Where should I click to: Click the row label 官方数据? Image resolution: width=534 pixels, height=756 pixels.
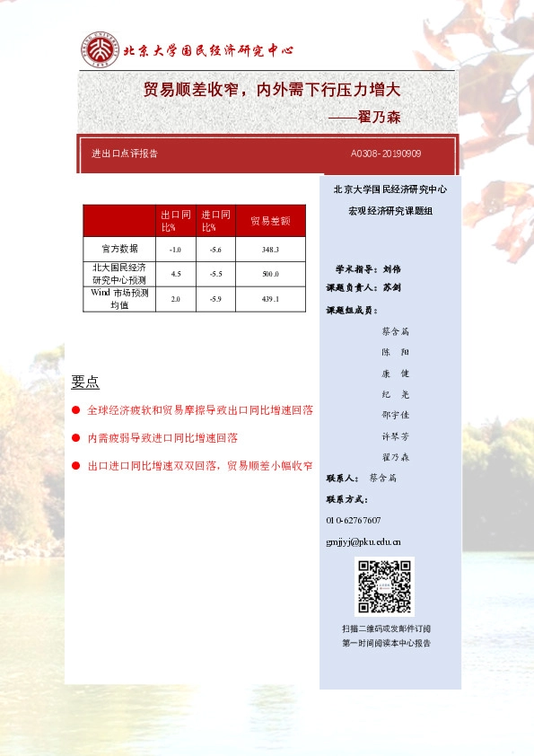coord(119,249)
